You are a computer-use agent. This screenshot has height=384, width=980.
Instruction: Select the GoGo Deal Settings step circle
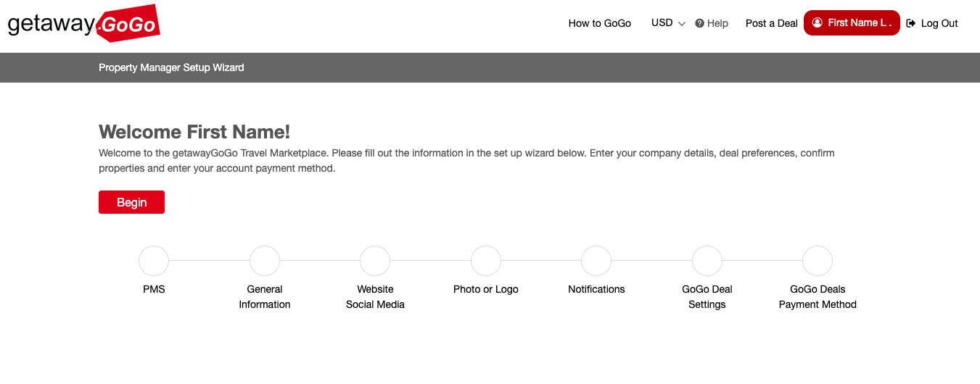(x=707, y=261)
